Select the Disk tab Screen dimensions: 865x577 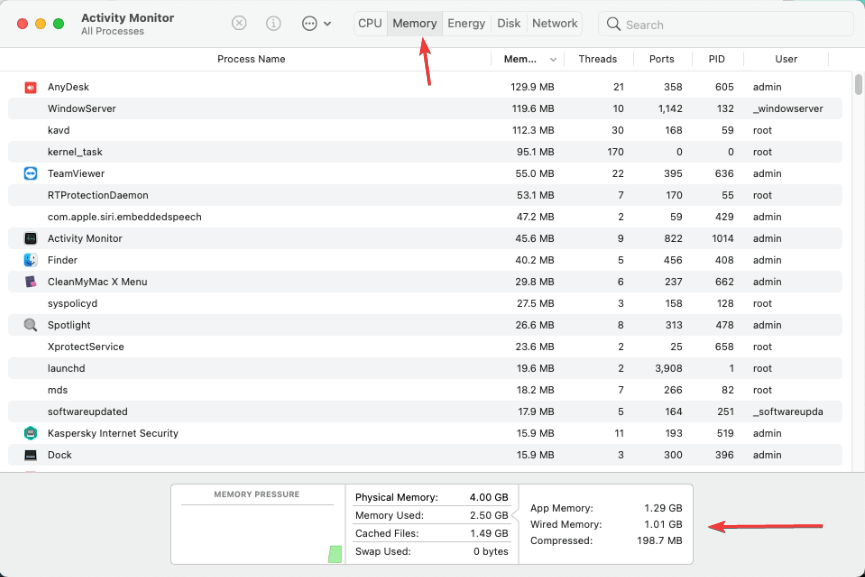coord(509,23)
